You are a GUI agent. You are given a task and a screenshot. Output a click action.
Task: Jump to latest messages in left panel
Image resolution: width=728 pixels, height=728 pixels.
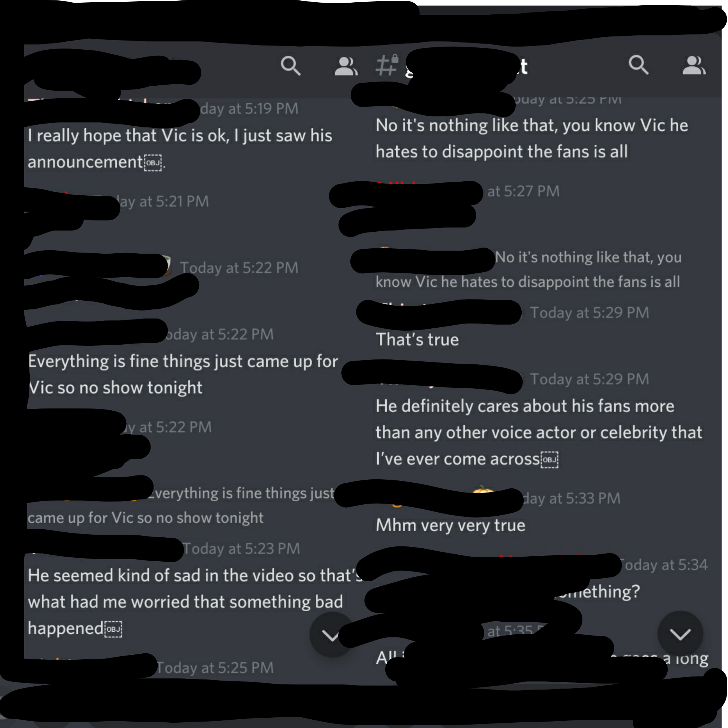point(331,634)
